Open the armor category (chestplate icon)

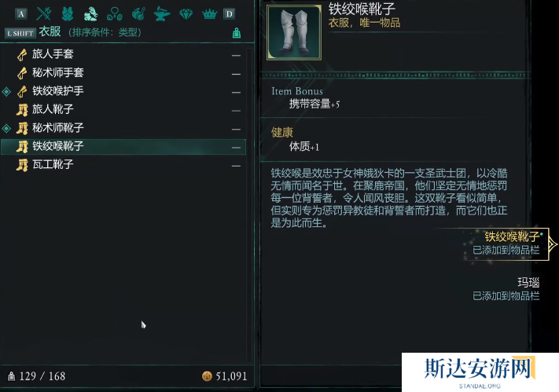pos(67,14)
